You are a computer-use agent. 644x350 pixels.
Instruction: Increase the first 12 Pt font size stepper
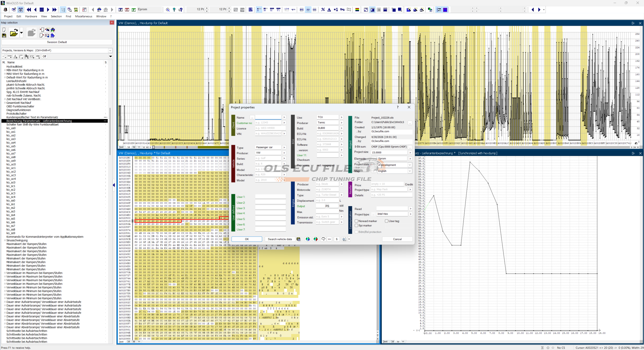tap(207, 8)
